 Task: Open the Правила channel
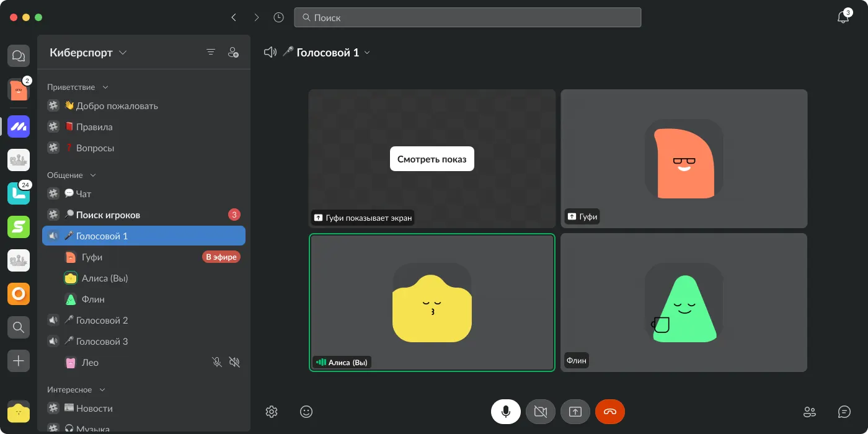[144, 127]
